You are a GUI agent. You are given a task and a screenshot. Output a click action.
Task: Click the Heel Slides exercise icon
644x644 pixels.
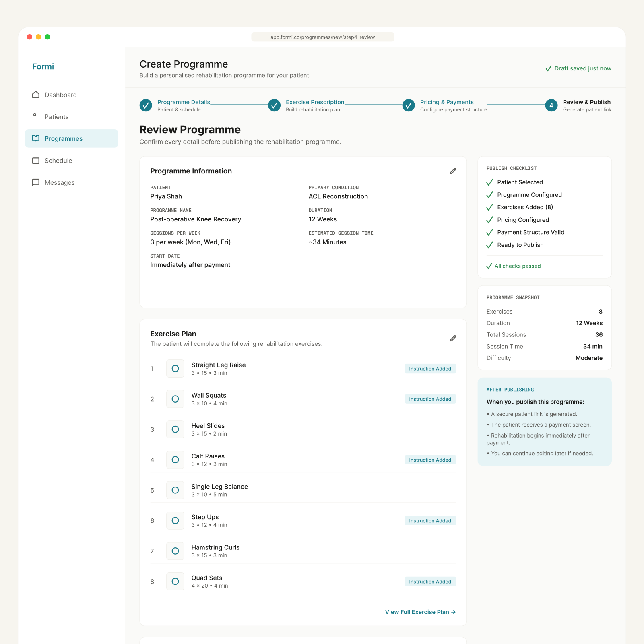point(175,429)
